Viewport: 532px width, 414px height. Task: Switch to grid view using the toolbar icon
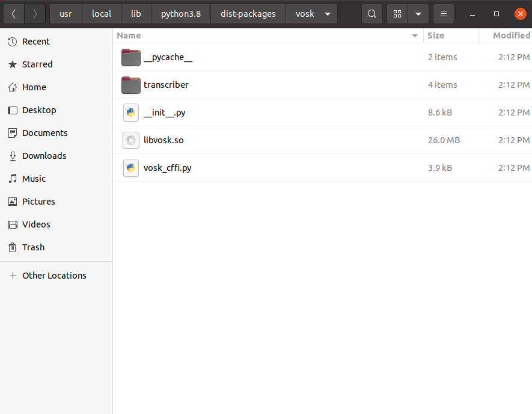(397, 13)
